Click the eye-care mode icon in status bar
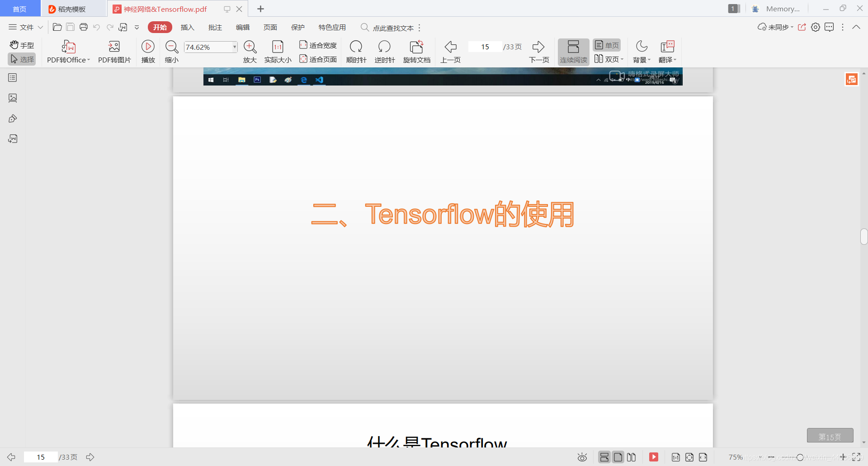This screenshot has width=868, height=466. 582,457
